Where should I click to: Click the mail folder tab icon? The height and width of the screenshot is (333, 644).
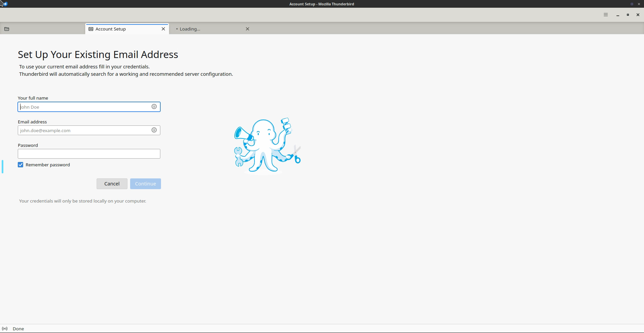pyautogui.click(x=7, y=29)
